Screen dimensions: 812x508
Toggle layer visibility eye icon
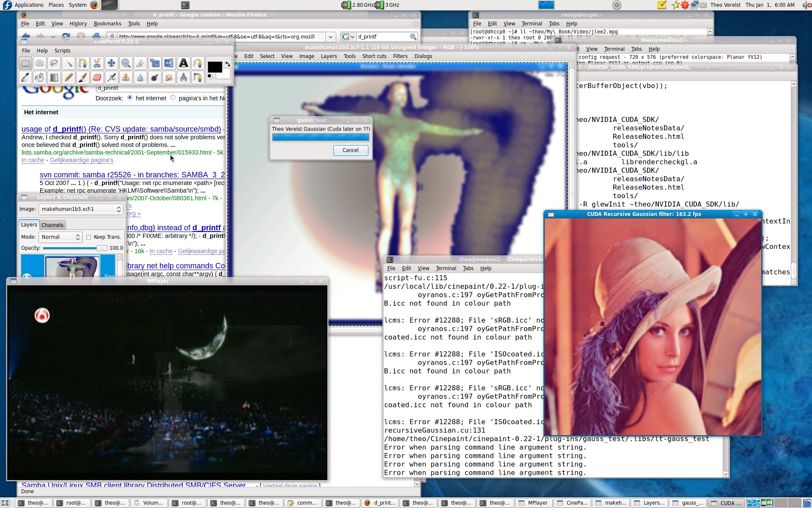click(27, 276)
